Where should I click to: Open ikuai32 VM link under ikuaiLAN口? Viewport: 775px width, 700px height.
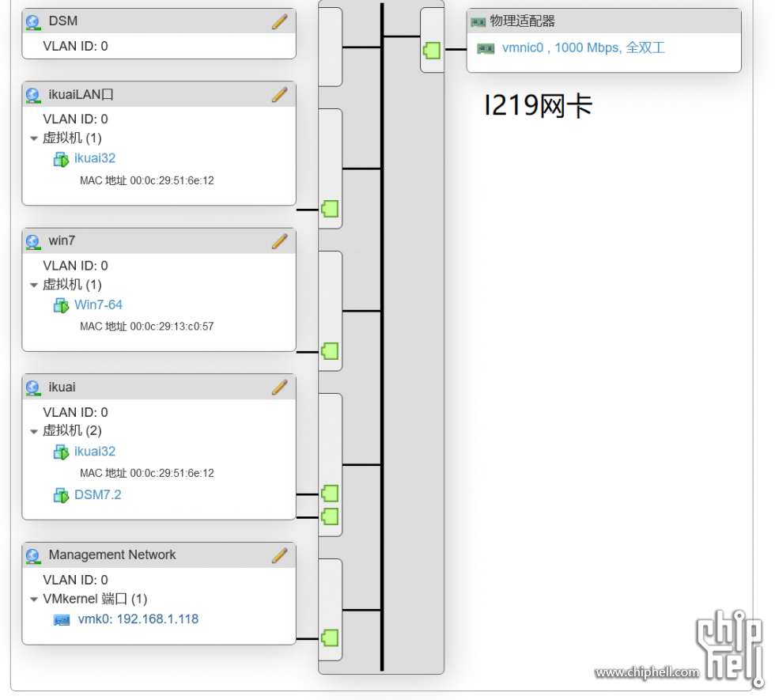tap(95, 158)
